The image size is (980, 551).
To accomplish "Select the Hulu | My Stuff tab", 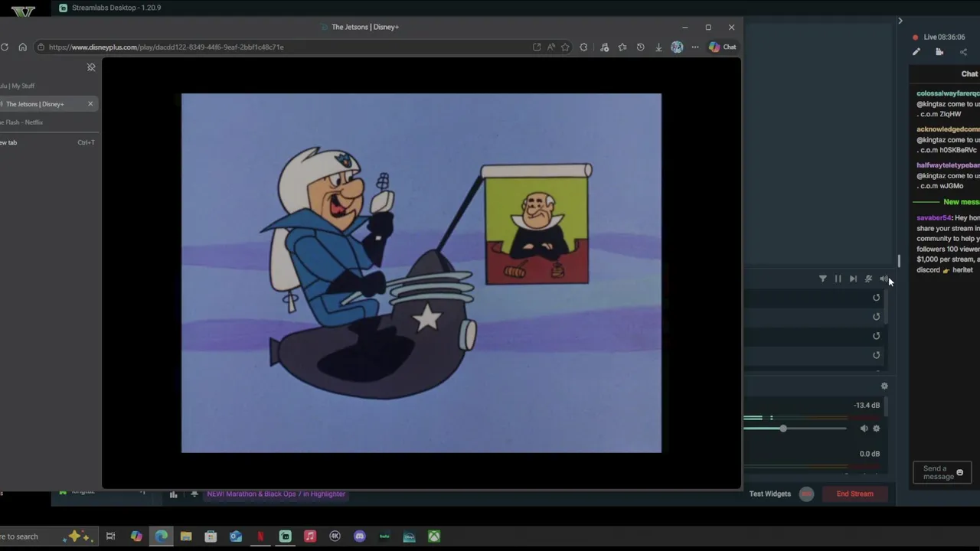I will tap(47, 86).
